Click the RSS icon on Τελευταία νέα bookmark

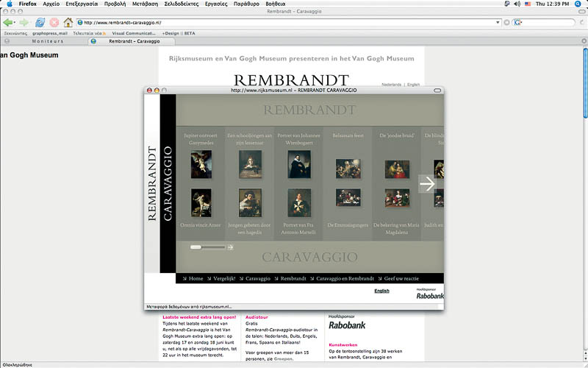pyautogui.click(x=104, y=33)
